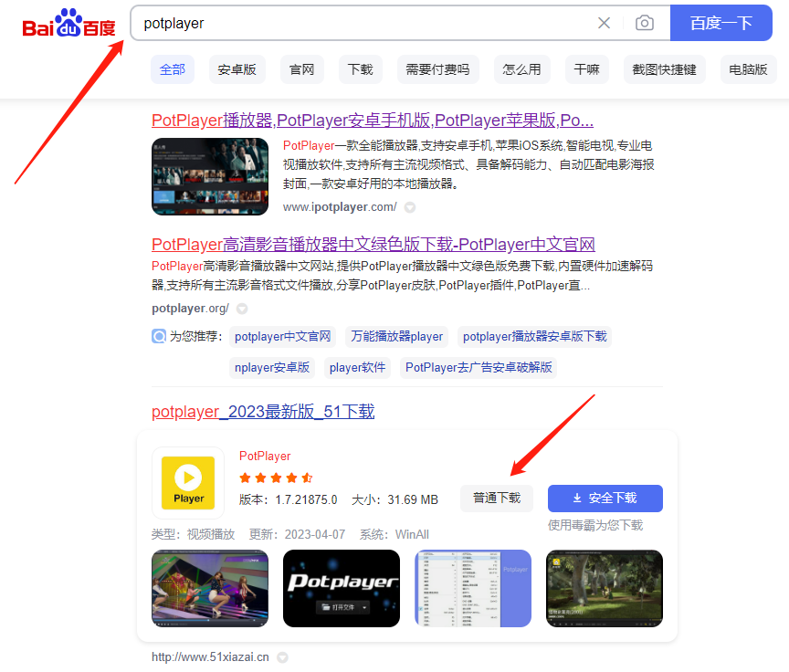The image size is (789, 672).
Task: Expand site info arrow next to www.ipotplayer.com
Action: [410, 207]
